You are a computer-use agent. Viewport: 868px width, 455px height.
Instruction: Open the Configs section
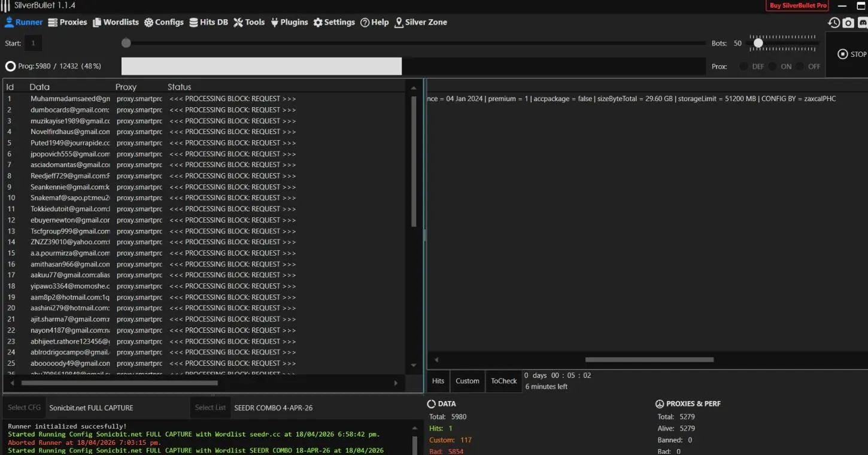[x=163, y=22]
